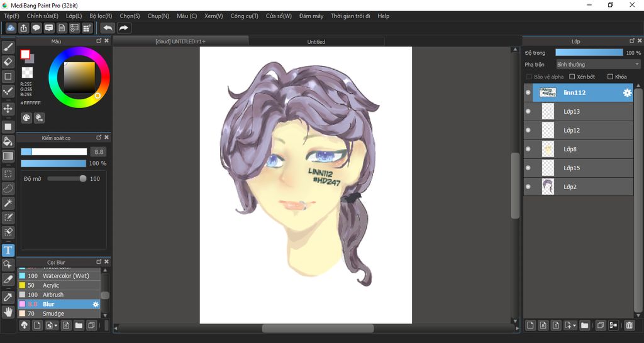Switch to the [cloud] UNTITLED:r1+ tab
Image resolution: width=644 pixels, height=343 pixels.
(x=180, y=41)
